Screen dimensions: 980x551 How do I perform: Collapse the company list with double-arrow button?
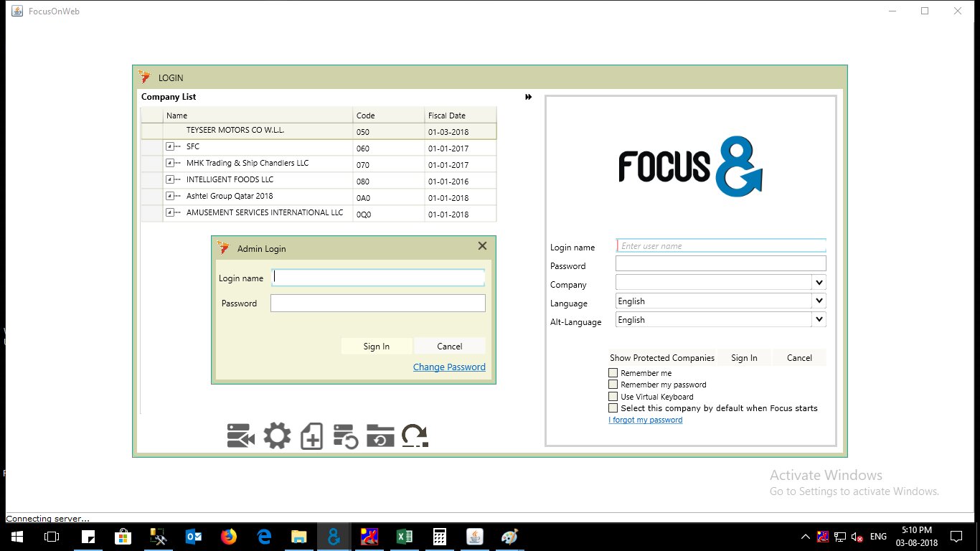(x=528, y=96)
